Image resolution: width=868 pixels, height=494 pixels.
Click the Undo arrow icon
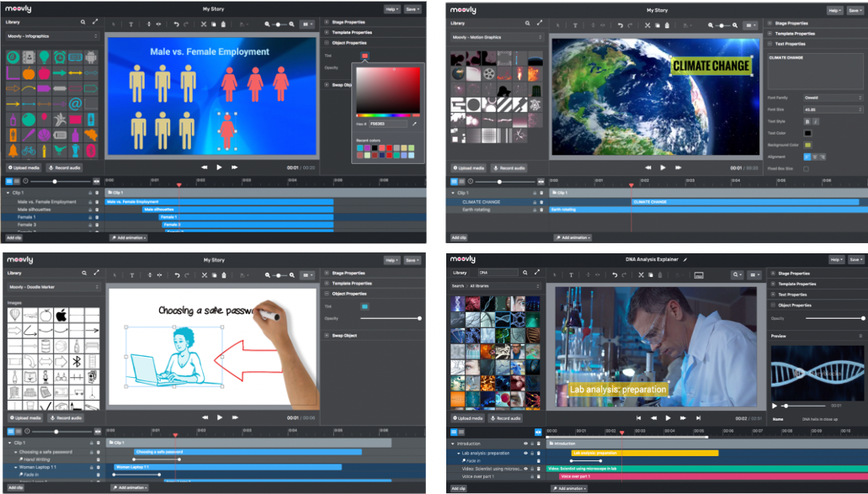coord(177,23)
